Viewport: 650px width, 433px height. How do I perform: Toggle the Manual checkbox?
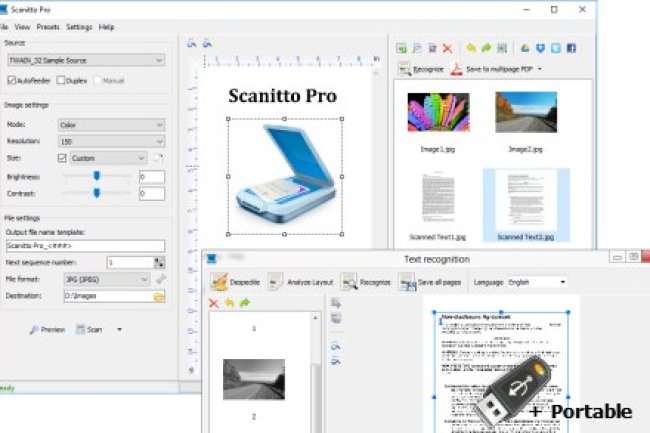(x=97, y=80)
